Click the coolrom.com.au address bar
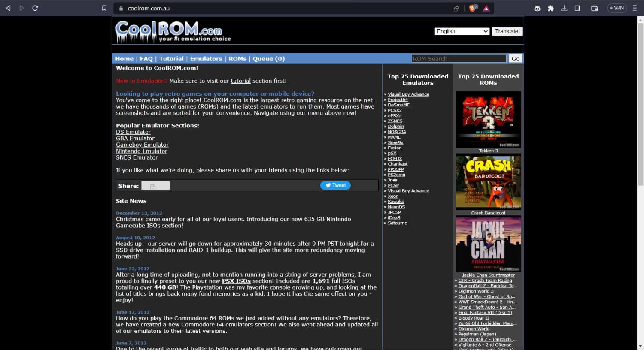644x350 pixels. tap(283, 8)
